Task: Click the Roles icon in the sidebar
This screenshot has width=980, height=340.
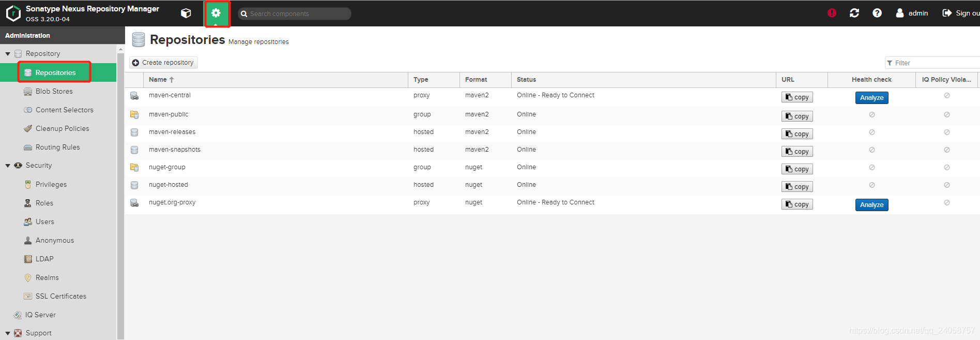Action: tap(28, 203)
